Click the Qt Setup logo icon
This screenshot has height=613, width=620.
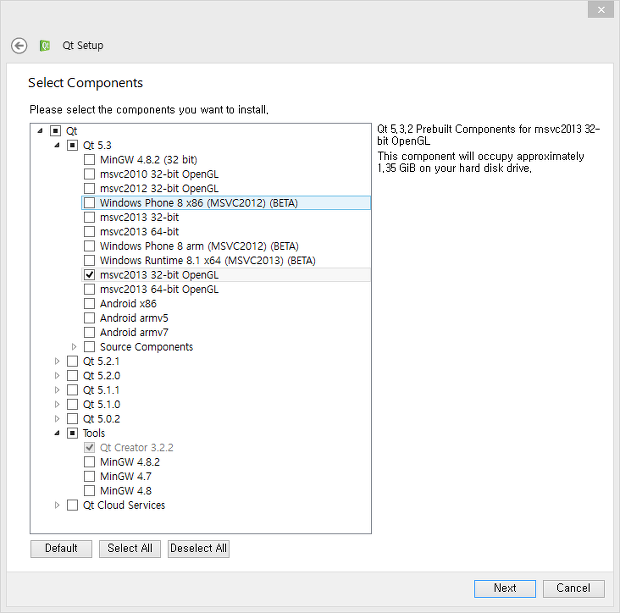45,46
